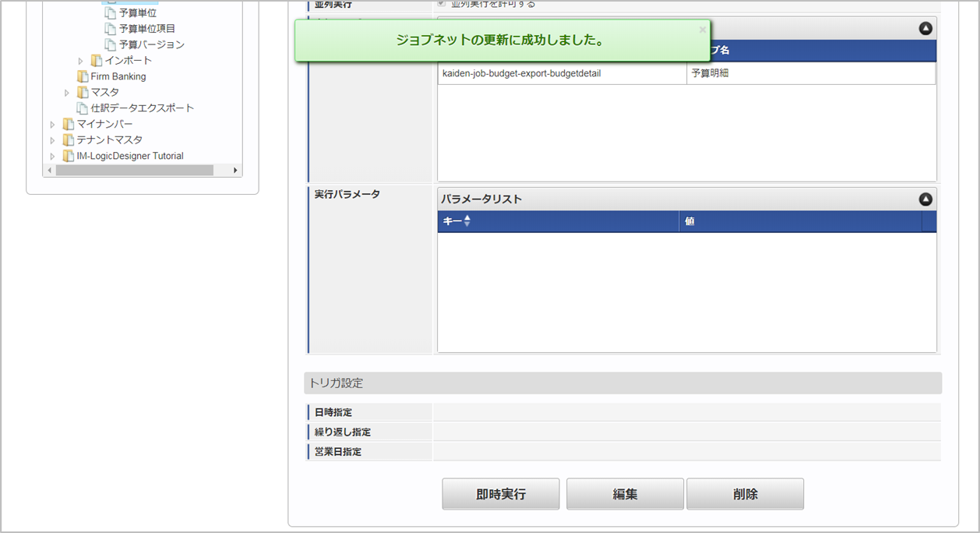This screenshot has height=533, width=980.
Task: Expand the マスタ folder node
Action: 66,92
